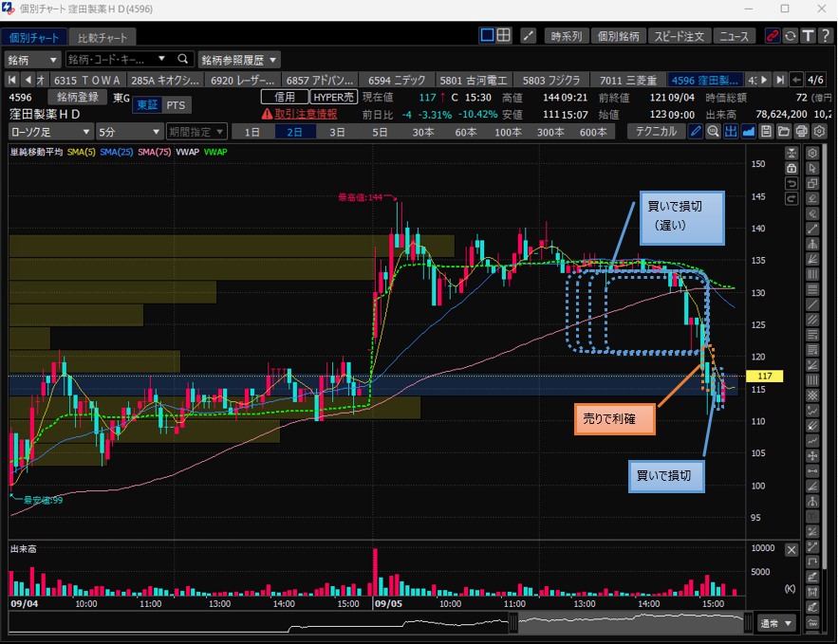
Task: Switch to the four-pane grid layout
Action: [504, 36]
